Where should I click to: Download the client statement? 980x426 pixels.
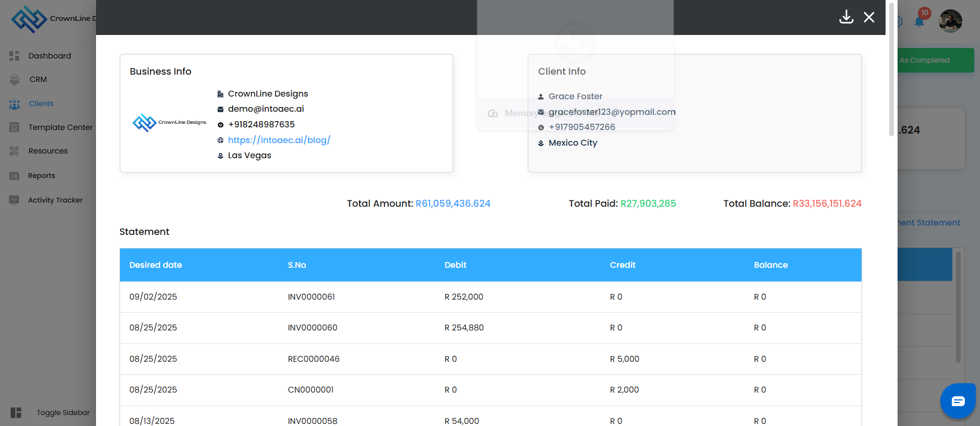click(846, 17)
